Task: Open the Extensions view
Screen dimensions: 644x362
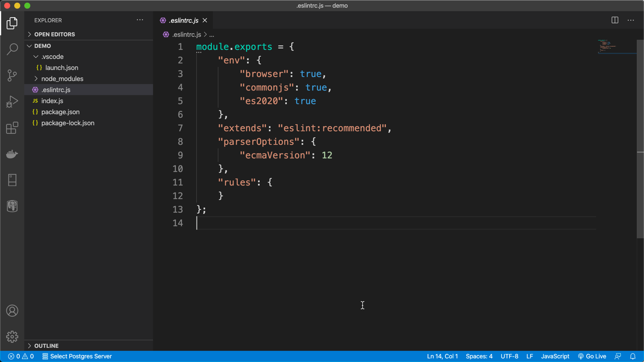Action: (x=12, y=128)
